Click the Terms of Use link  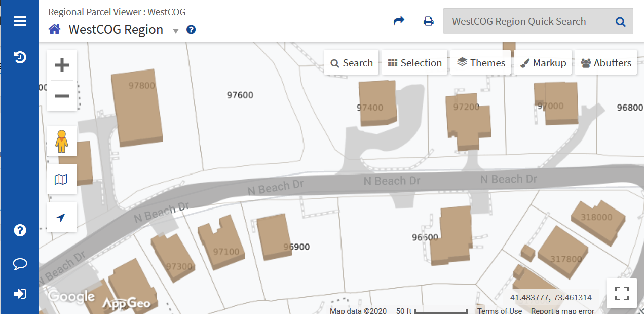499,311
